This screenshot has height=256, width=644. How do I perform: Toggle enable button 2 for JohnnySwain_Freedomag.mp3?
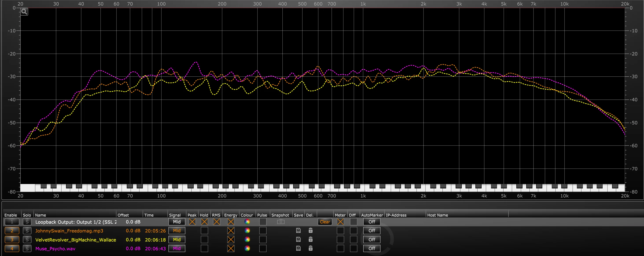12,230
